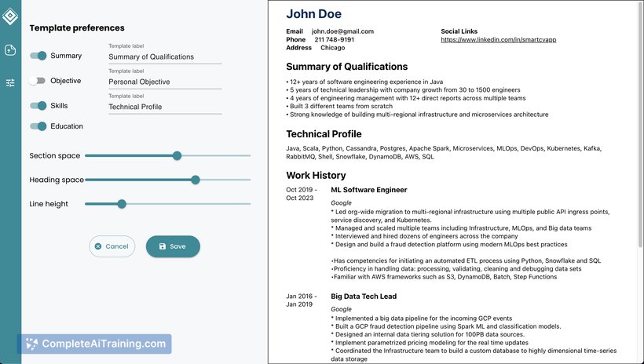Click the X icon on Cancel
This screenshot has width=644, height=364.
pos(97,246)
